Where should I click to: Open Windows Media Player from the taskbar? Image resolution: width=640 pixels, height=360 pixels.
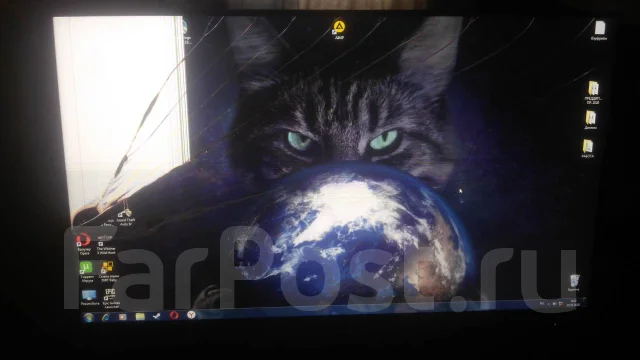coord(122,316)
